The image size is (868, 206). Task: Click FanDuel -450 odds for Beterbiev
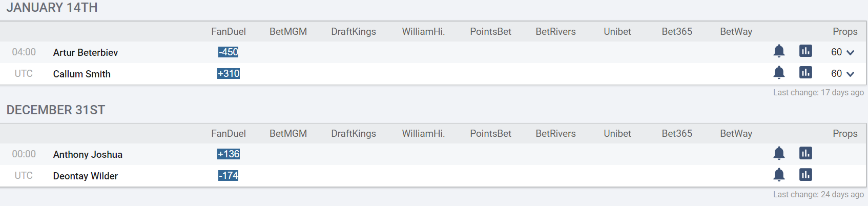[229, 52]
